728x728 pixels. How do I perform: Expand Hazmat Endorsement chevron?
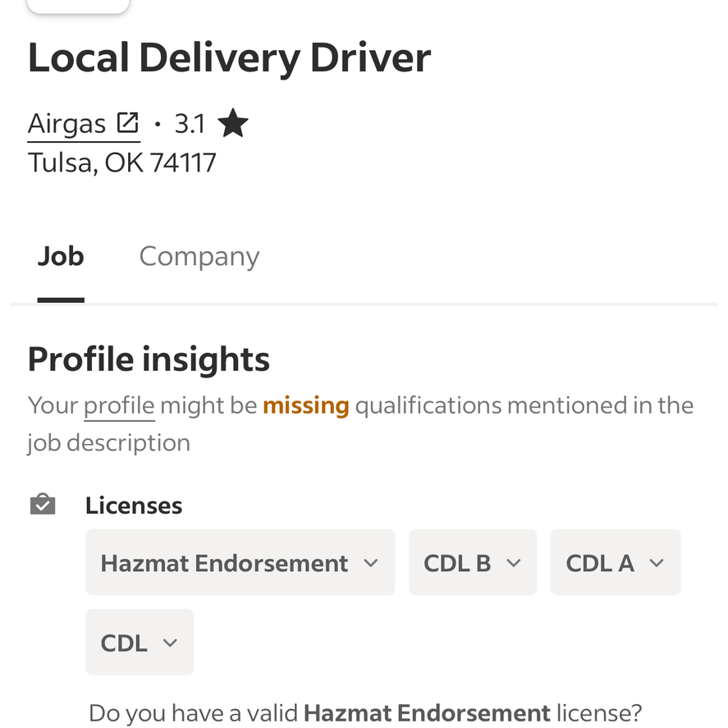pyautogui.click(x=370, y=563)
